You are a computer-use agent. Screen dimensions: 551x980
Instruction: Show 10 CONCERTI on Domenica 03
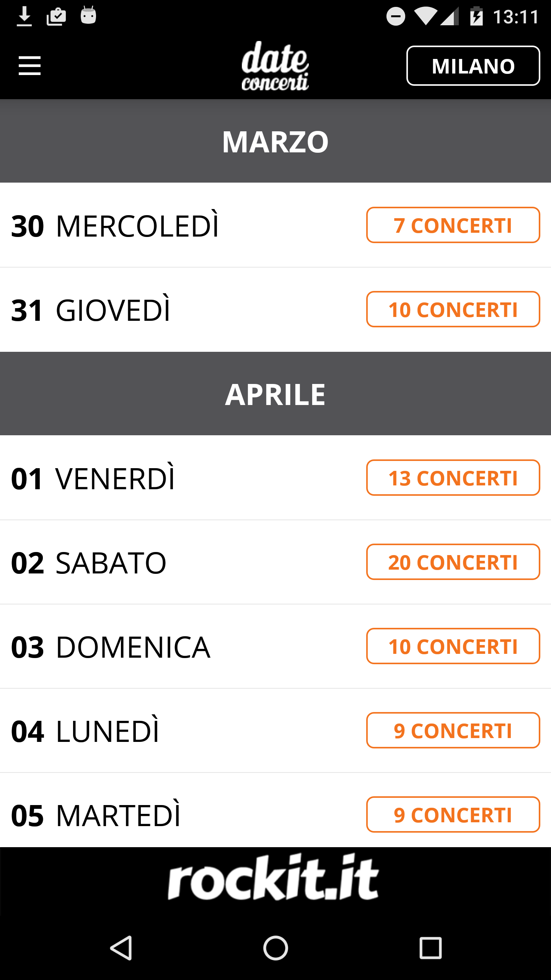point(453,646)
